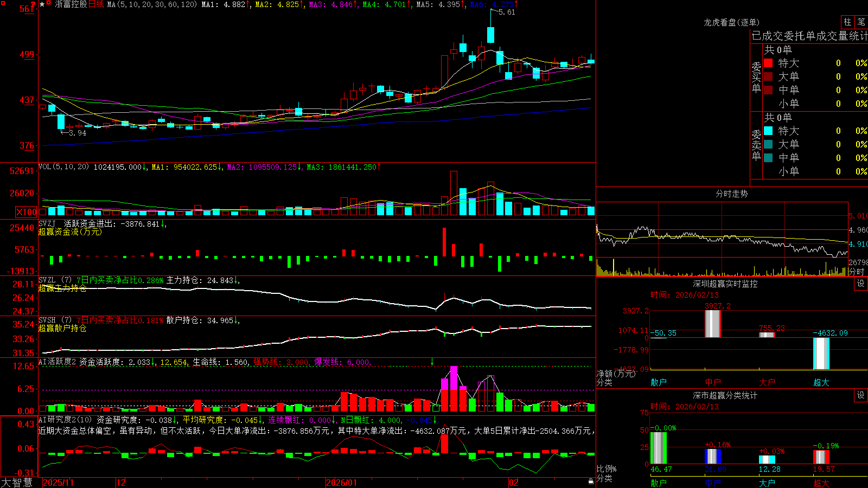Click the 深圳超赢实时监控 panel title
The image size is (868, 488).
tap(725, 284)
